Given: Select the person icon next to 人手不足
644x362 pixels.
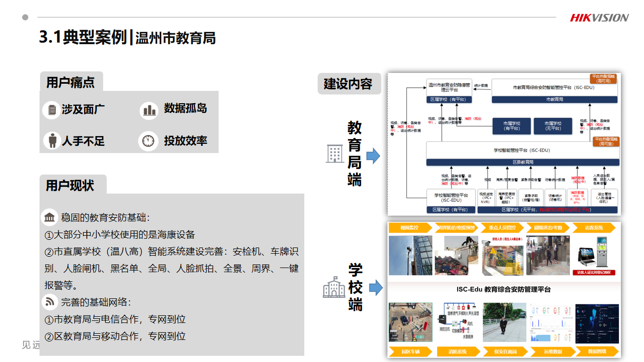Looking at the screenshot, I should click(51, 141).
